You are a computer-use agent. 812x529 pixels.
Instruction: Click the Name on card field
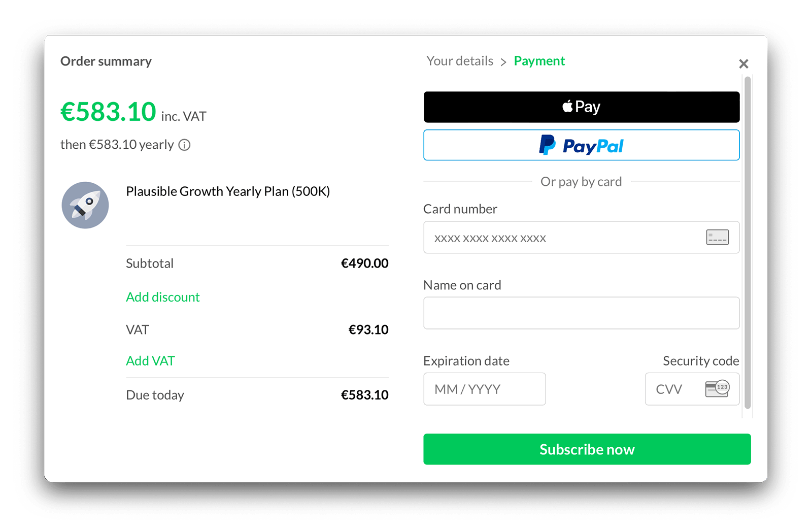[581, 313]
